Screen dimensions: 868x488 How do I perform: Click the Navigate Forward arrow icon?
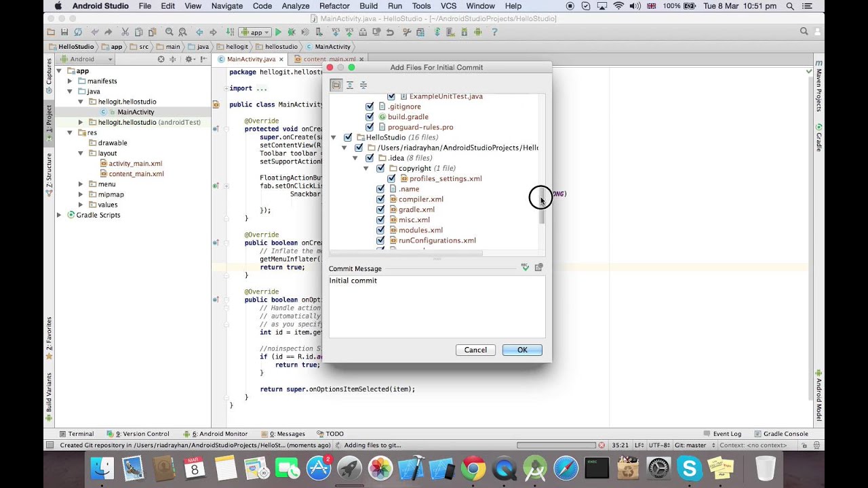point(213,32)
